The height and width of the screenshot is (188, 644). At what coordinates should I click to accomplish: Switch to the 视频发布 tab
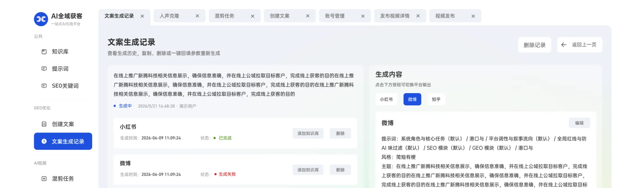tap(455, 16)
